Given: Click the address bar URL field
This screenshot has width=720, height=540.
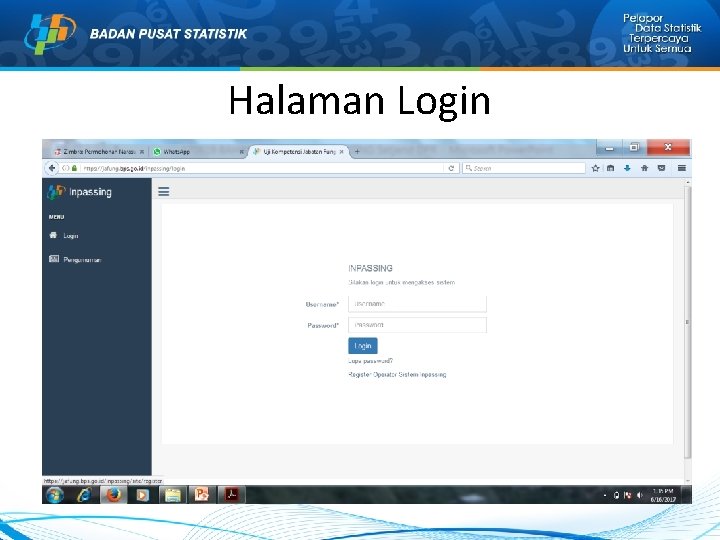Looking at the screenshot, I should point(262,168).
